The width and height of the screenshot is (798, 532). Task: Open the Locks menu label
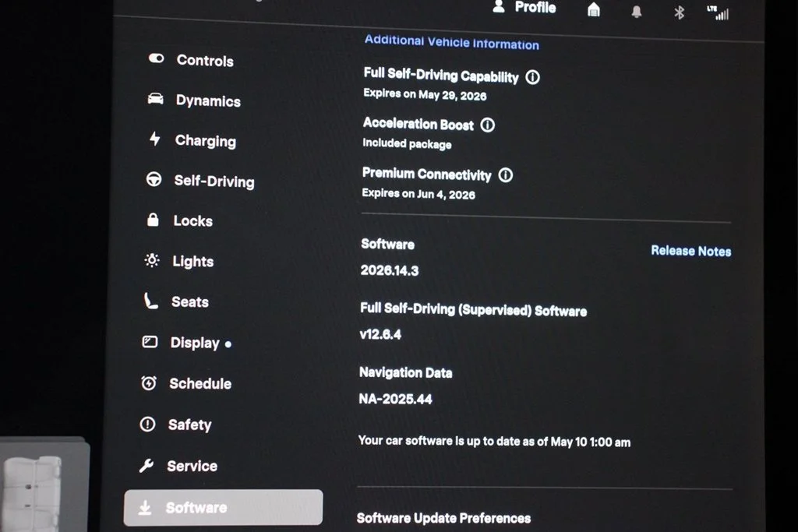[193, 220]
